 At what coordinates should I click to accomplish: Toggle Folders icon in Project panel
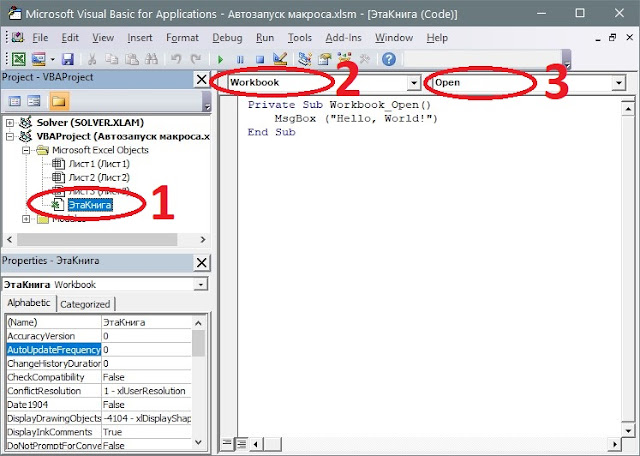coord(59,101)
